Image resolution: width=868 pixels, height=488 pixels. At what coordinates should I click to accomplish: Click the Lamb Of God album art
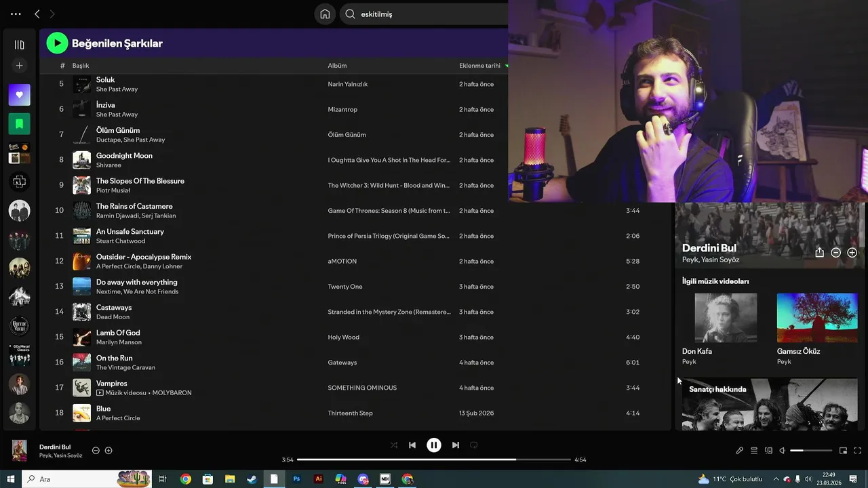81,337
